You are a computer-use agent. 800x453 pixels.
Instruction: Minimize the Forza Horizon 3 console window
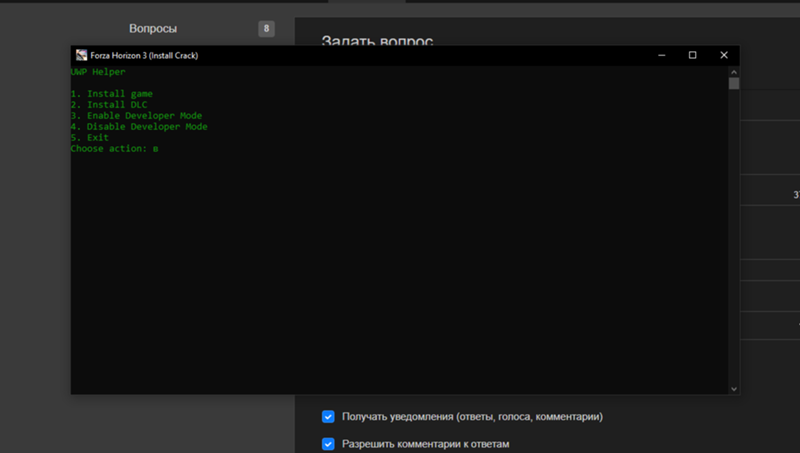pos(662,55)
